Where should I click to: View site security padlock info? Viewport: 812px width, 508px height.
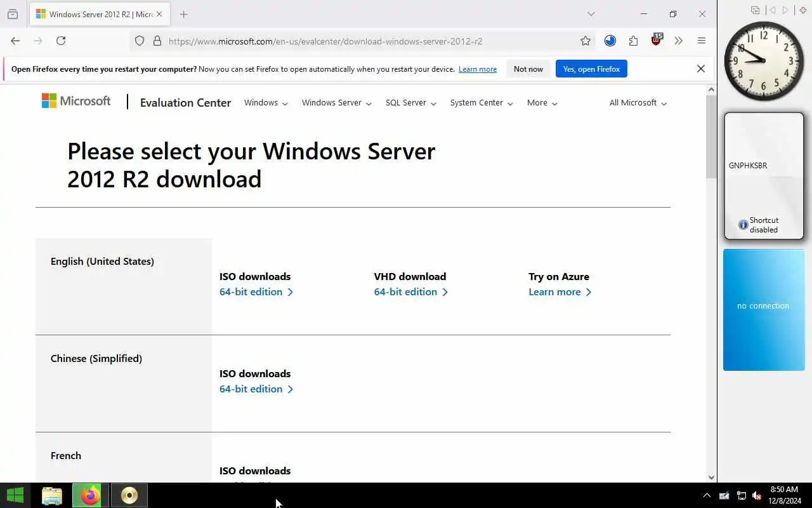coord(157,41)
